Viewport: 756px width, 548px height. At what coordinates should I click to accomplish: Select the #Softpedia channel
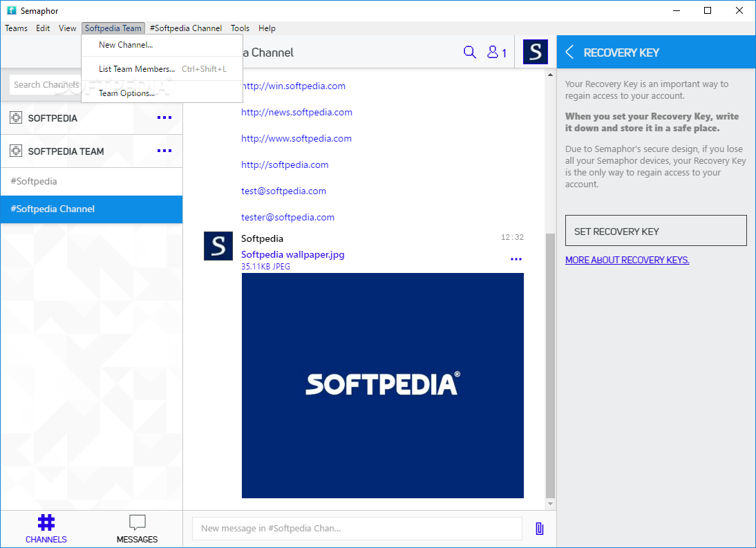(x=92, y=181)
